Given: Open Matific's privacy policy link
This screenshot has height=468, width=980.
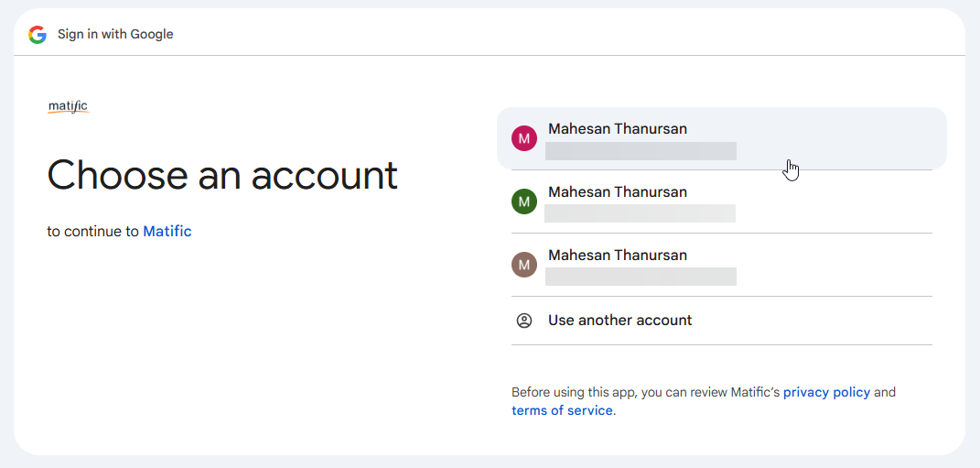Looking at the screenshot, I should tap(826, 392).
